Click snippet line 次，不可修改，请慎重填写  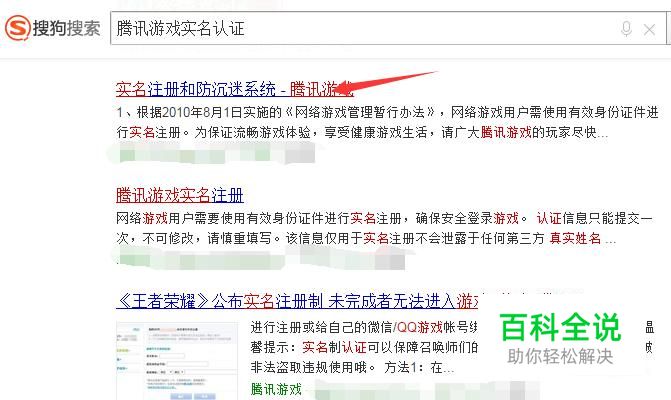pos(366,238)
